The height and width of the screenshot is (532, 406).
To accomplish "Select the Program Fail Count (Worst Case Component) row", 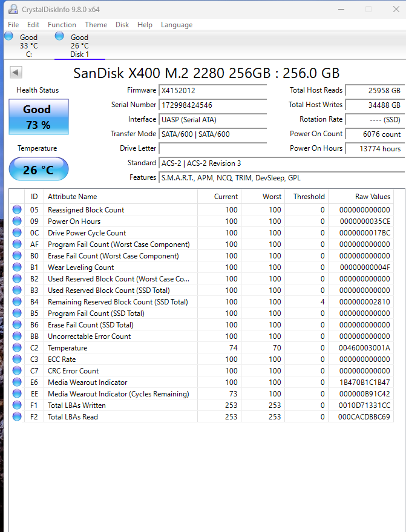I will (x=201, y=245).
